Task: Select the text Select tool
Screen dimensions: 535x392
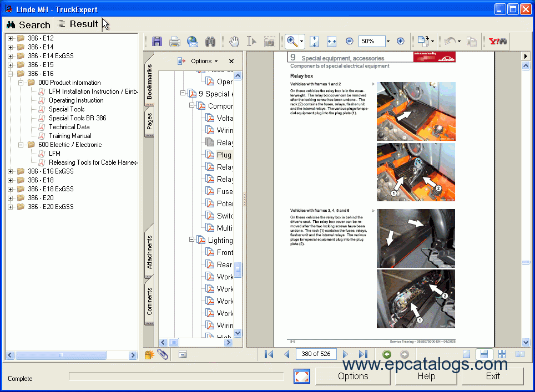Action: tap(251, 42)
